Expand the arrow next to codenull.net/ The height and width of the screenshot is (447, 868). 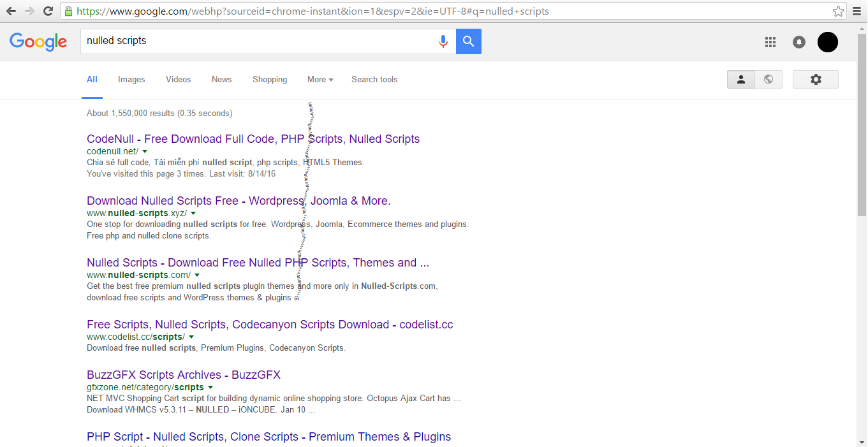click(145, 151)
